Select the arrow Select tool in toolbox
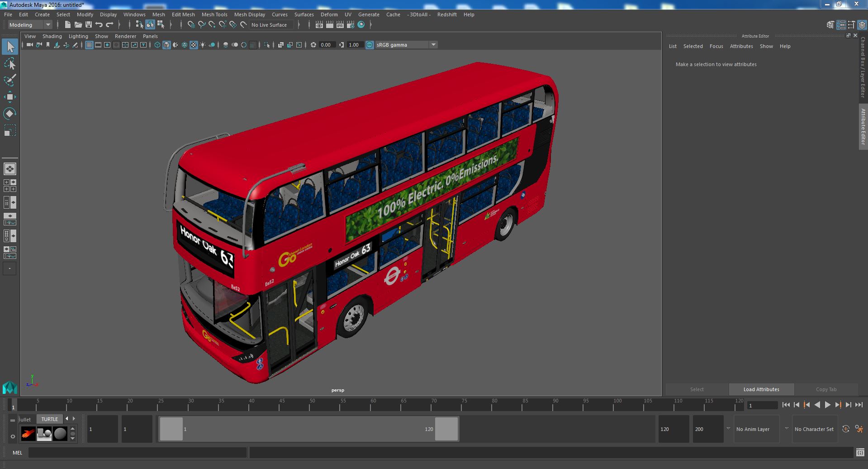868x469 pixels. (10, 47)
